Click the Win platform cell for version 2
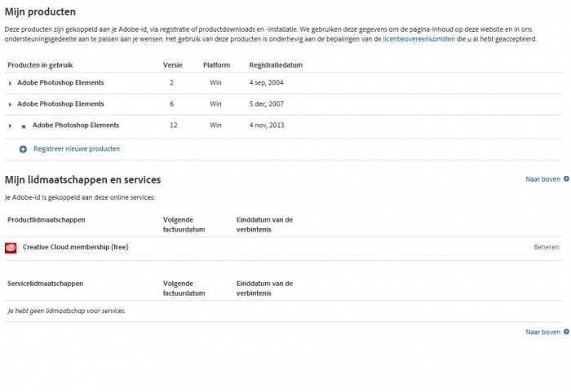The width and height of the screenshot is (571, 392). [215, 82]
